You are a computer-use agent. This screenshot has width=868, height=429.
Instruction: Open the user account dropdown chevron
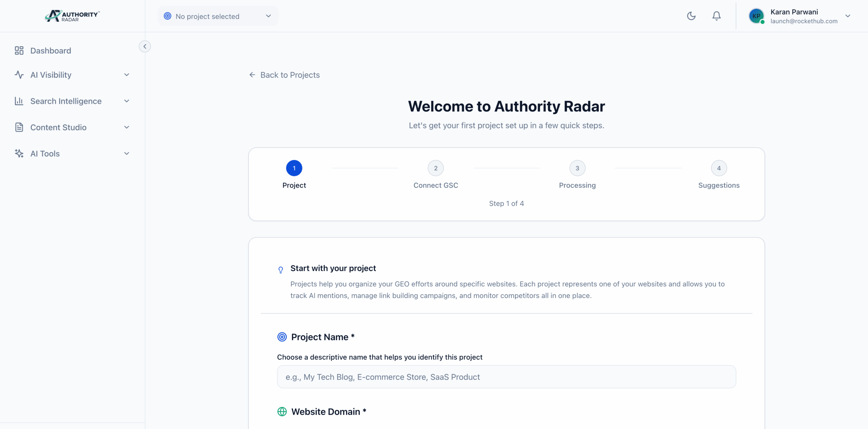pos(848,16)
